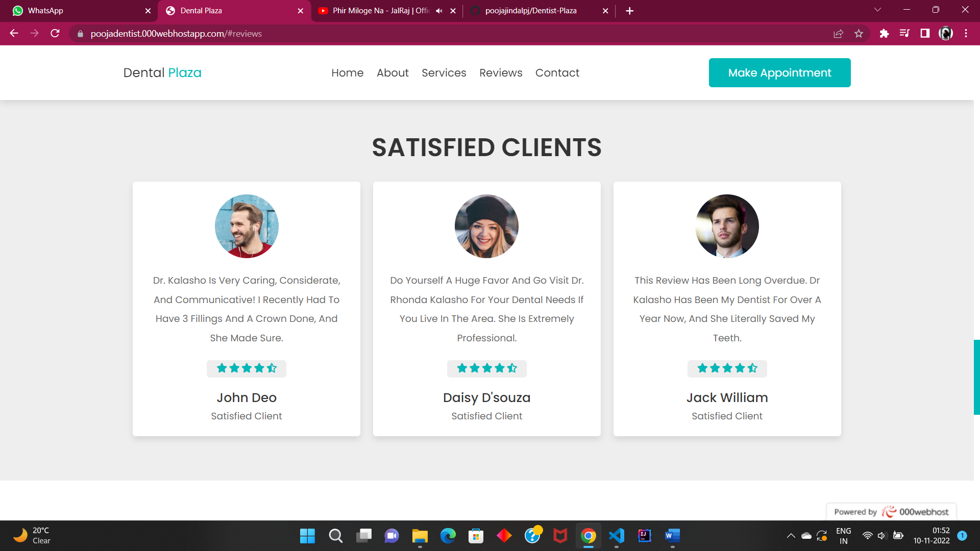This screenshot has width=980, height=551.
Task: Mute system volume from the tray
Action: point(881,536)
